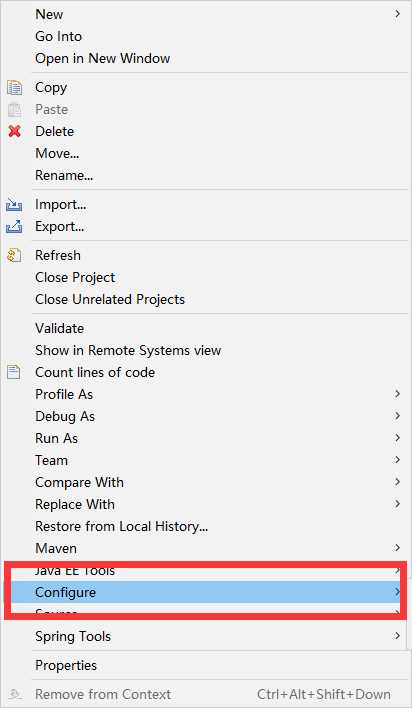The height and width of the screenshot is (708, 412).
Task: Expand the New submenu arrow
Action: click(397, 14)
